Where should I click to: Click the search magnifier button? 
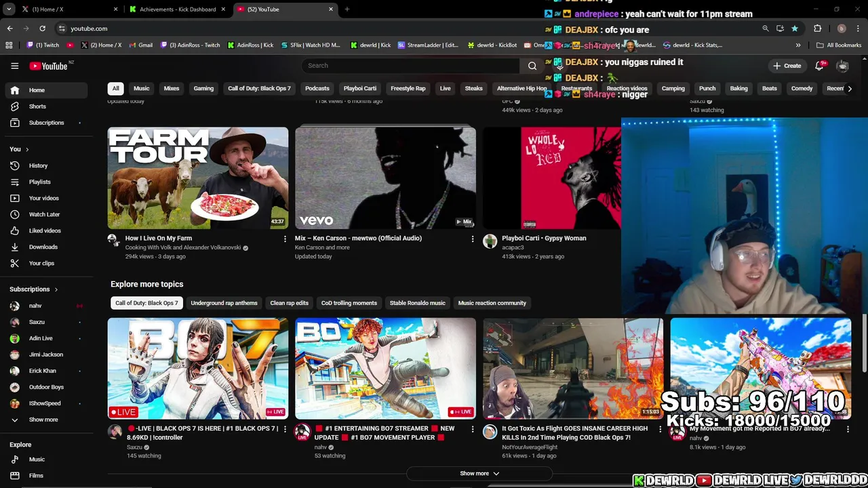pos(532,66)
